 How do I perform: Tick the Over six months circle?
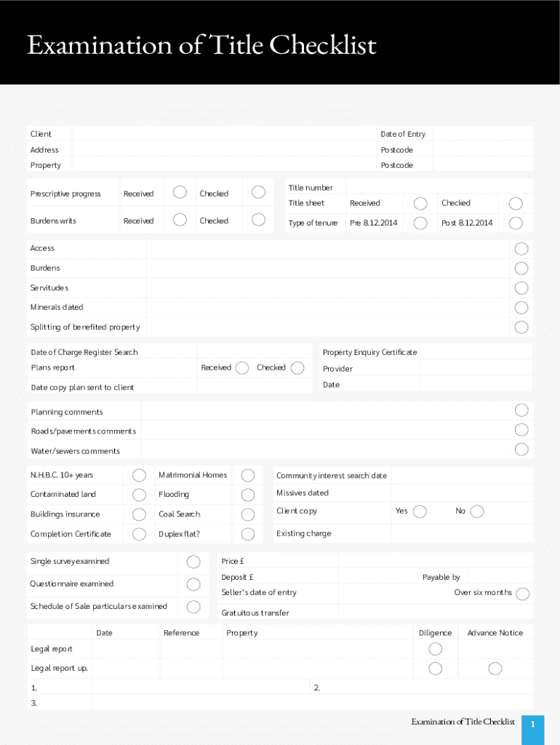click(x=522, y=594)
